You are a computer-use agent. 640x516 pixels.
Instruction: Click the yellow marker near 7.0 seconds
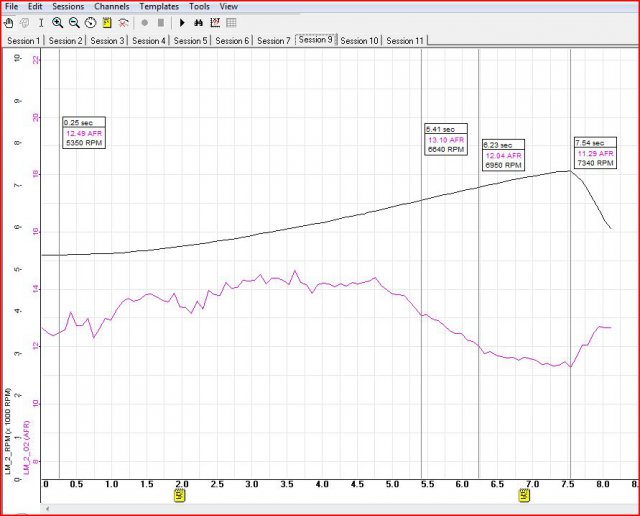click(523, 495)
